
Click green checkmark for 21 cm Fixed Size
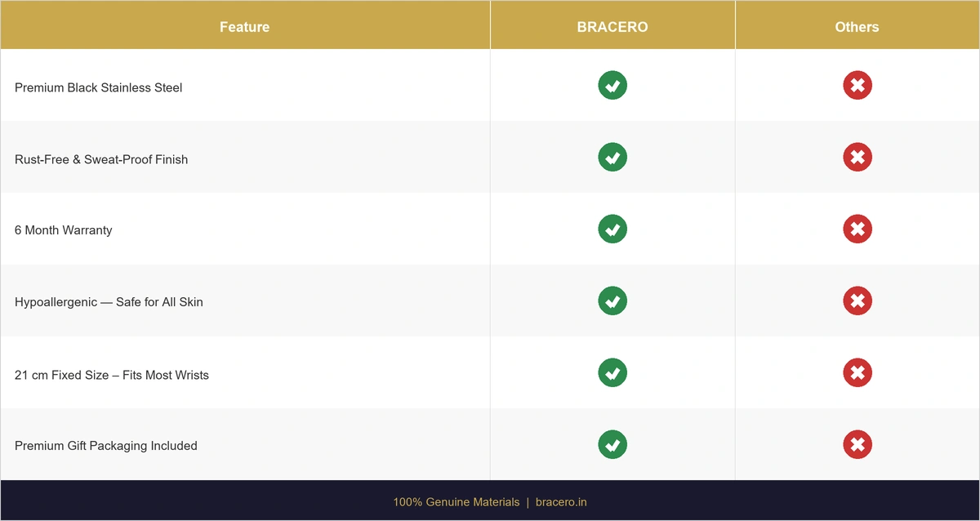612,372
